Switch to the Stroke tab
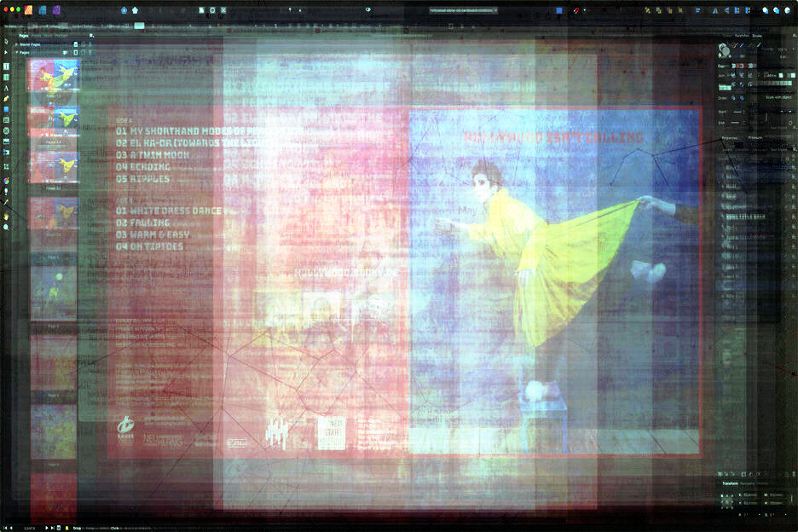 (757, 36)
